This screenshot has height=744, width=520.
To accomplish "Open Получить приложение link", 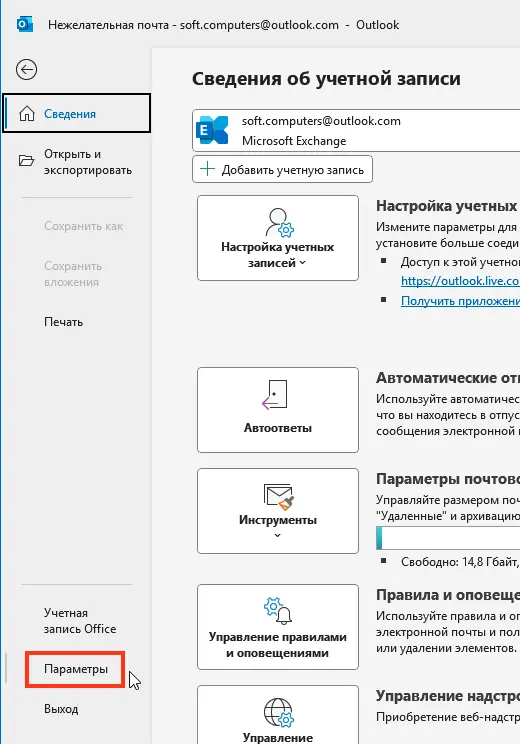I will [460, 301].
